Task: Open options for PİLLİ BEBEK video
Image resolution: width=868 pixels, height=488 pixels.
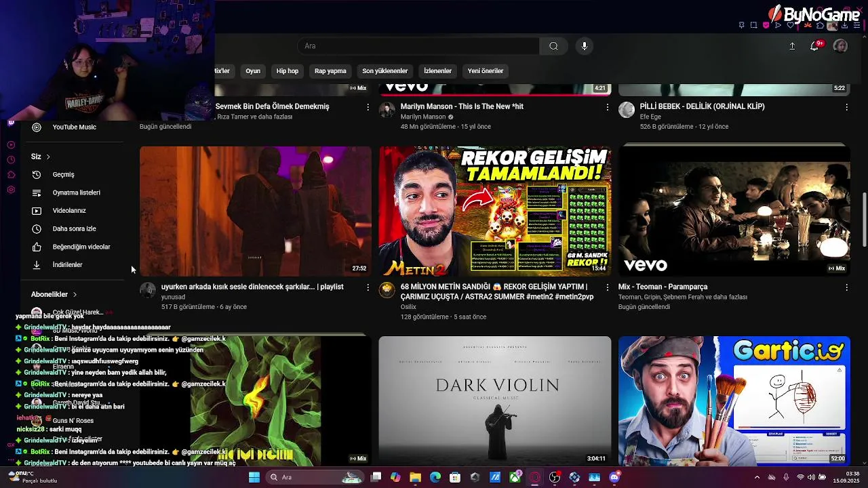Action: (846, 107)
